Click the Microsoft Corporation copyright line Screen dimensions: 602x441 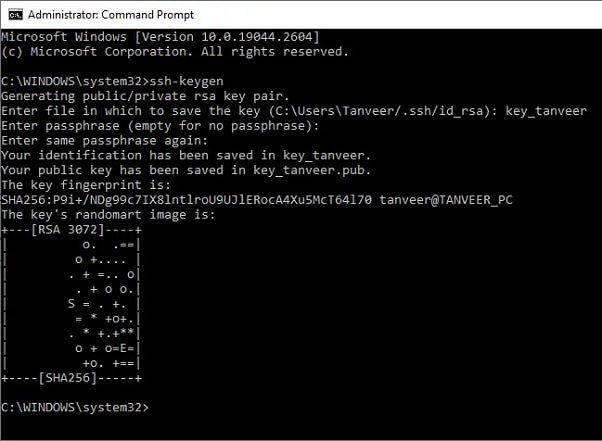tap(175, 51)
